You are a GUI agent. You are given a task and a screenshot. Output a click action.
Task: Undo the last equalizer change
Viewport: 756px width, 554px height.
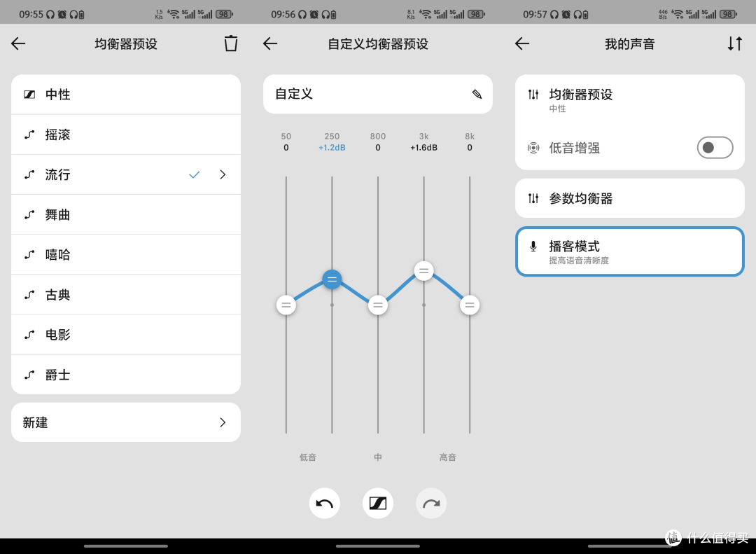[325, 504]
